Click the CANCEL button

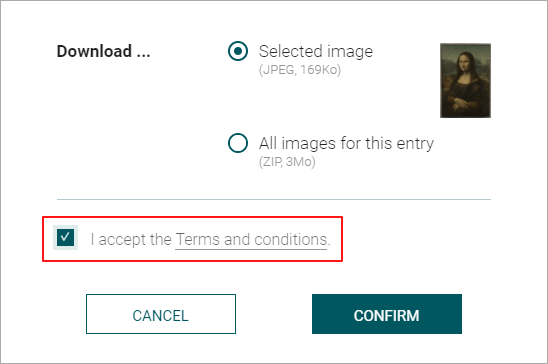[x=161, y=314]
